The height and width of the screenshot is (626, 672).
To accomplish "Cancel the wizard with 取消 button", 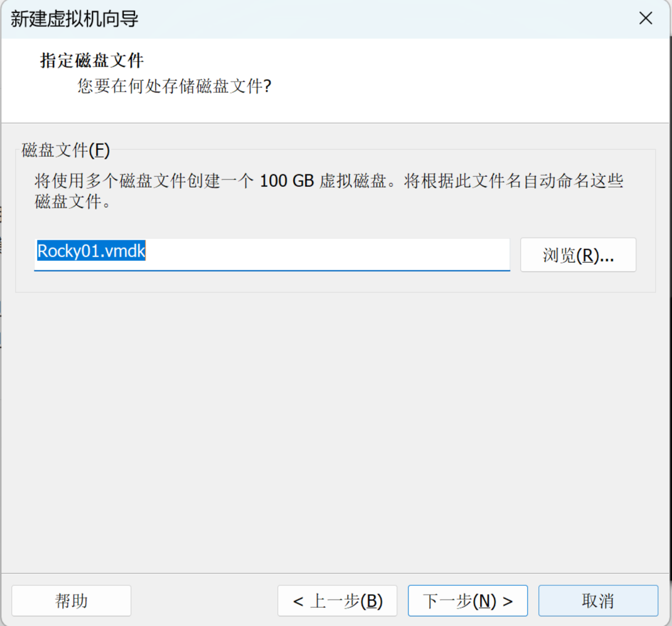I will [x=598, y=601].
